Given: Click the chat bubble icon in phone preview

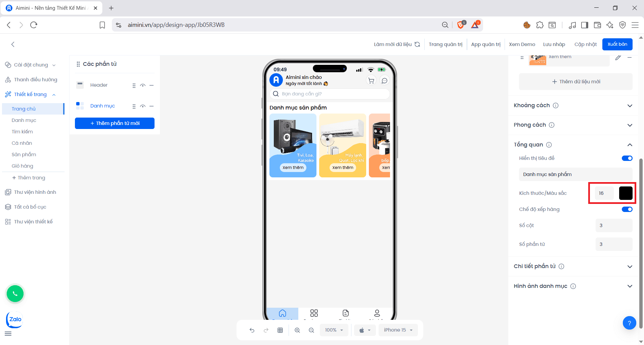Looking at the screenshot, I should tap(384, 81).
